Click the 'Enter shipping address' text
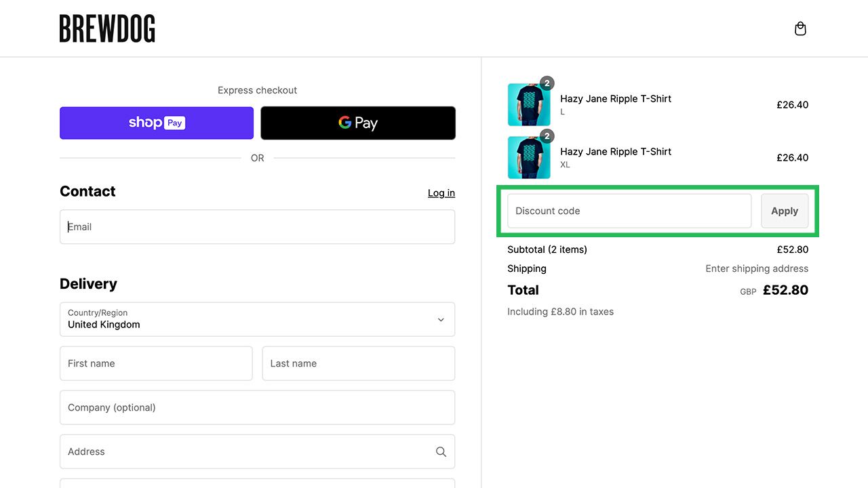 (757, 268)
